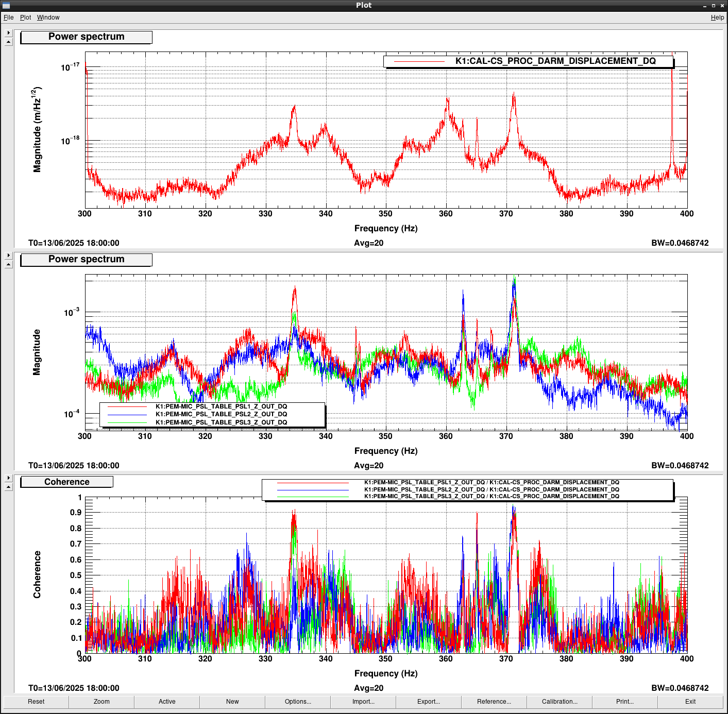Open the Reference dialog
This screenshot has height=714, width=728.
(494, 702)
